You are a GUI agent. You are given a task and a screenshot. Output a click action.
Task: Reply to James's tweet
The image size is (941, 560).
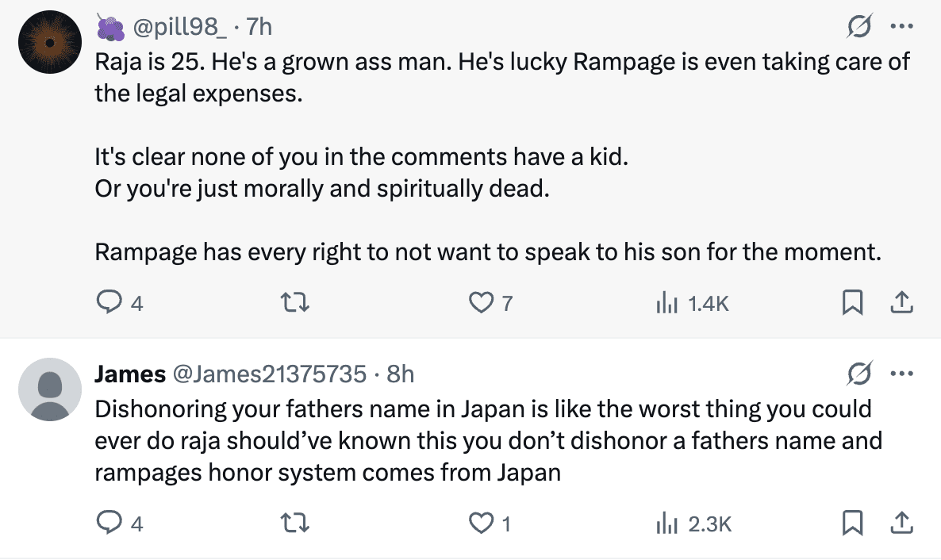(x=109, y=523)
